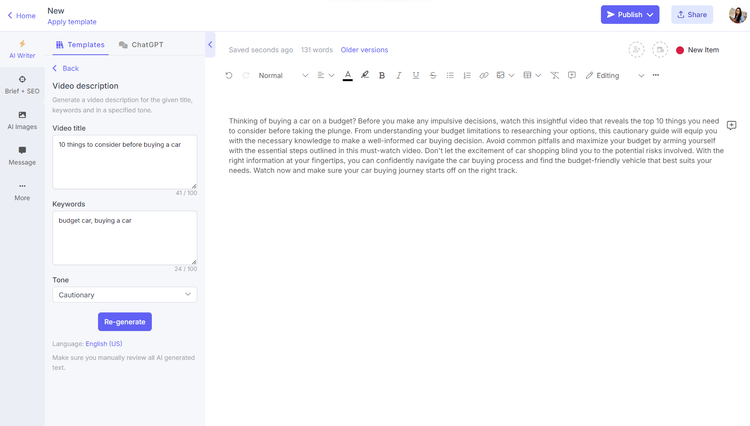This screenshot has height=426, width=750.
Task: Expand the Publish dropdown arrow
Action: [650, 14]
